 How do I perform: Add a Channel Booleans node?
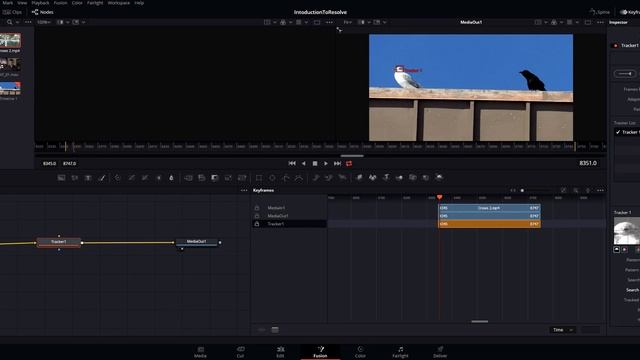[x=202, y=178]
